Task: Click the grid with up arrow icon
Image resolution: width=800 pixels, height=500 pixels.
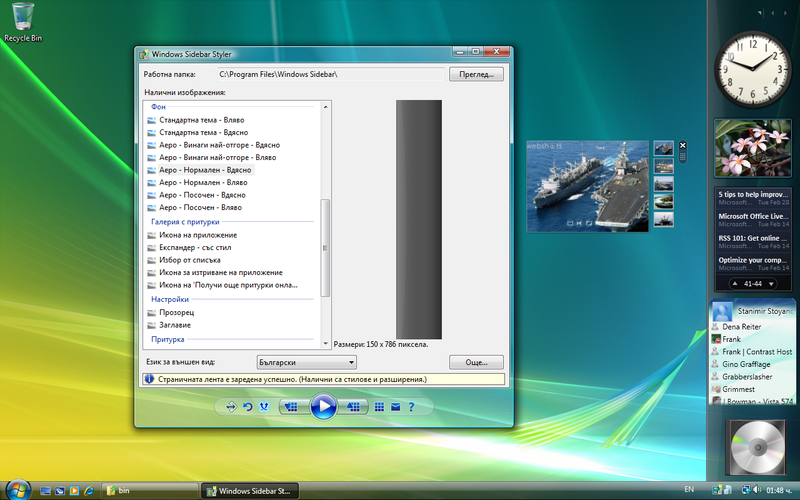Action: (353, 407)
